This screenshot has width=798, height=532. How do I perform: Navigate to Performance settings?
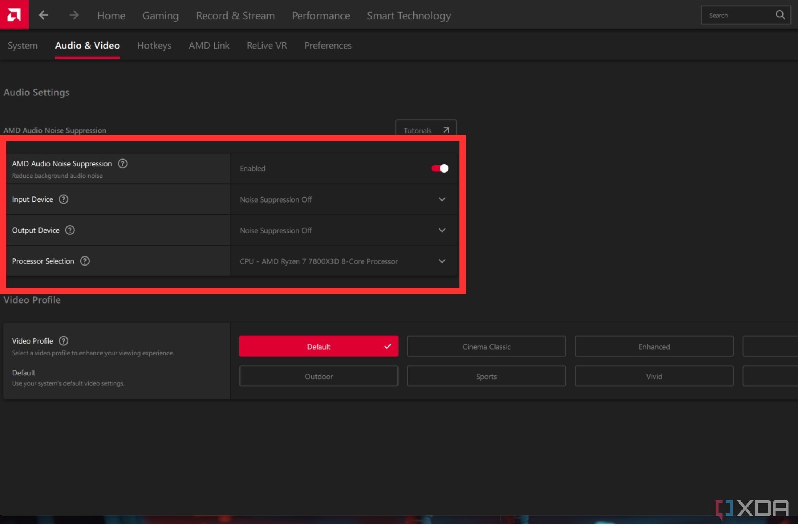pyautogui.click(x=321, y=15)
